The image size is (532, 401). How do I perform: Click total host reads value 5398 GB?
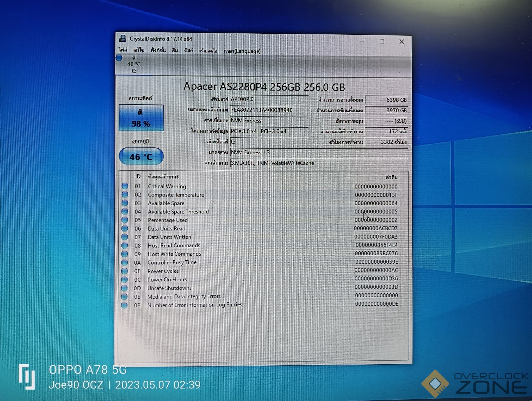pos(386,100)
